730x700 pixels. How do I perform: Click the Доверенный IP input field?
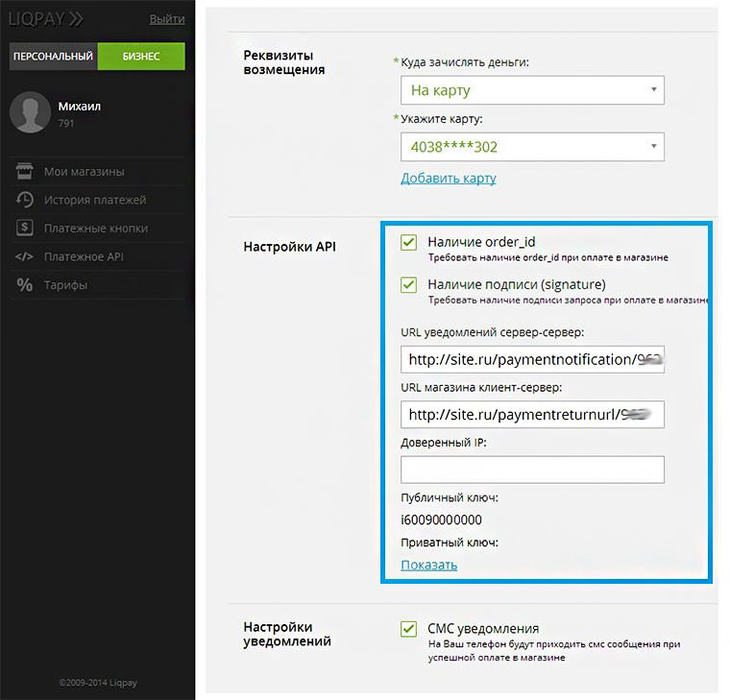pyautogui.click(x=532, y=470)
